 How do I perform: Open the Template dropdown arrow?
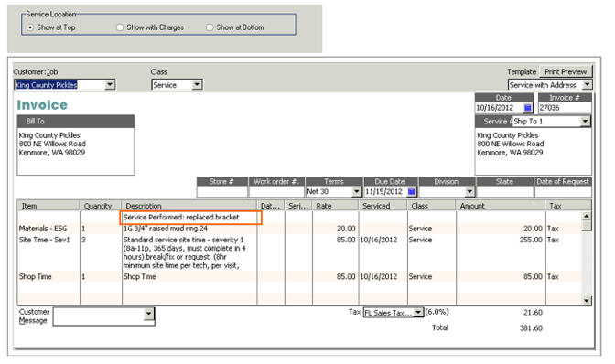tap(587, 85)
